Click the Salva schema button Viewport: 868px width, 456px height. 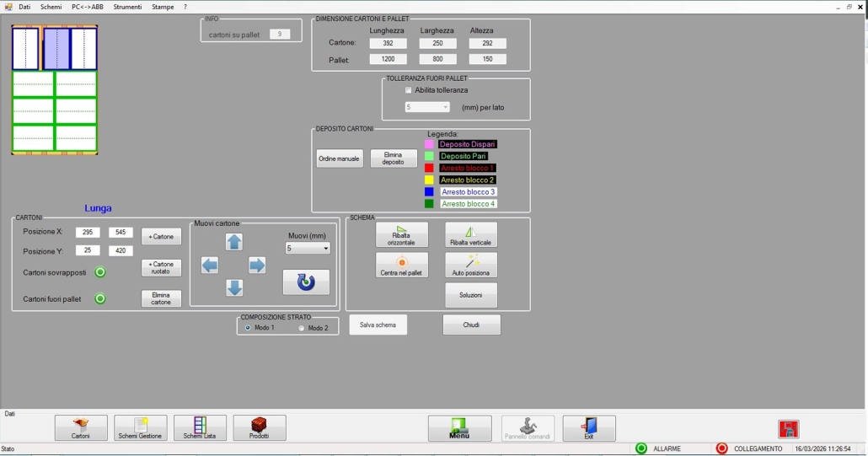click(378, 325)
